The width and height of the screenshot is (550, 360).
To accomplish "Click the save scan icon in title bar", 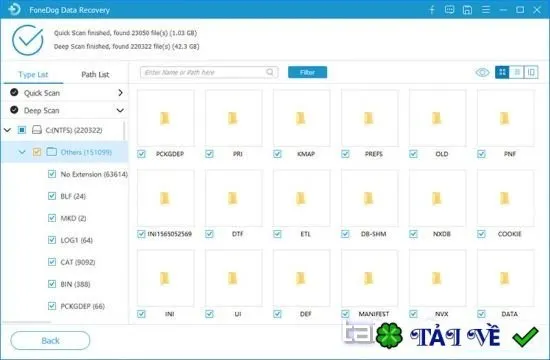I will 467,10.
